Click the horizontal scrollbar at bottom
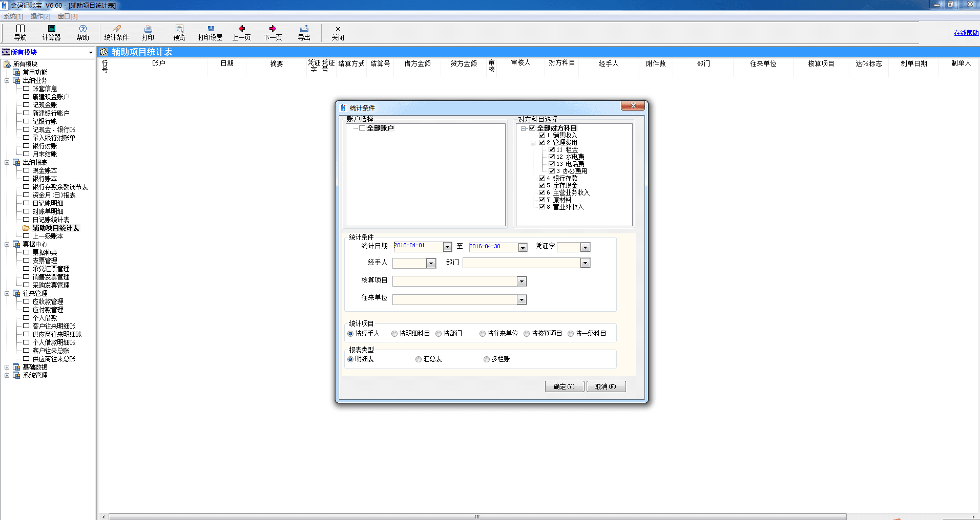The height and width of the screenshot is (520, 980). 476,516
